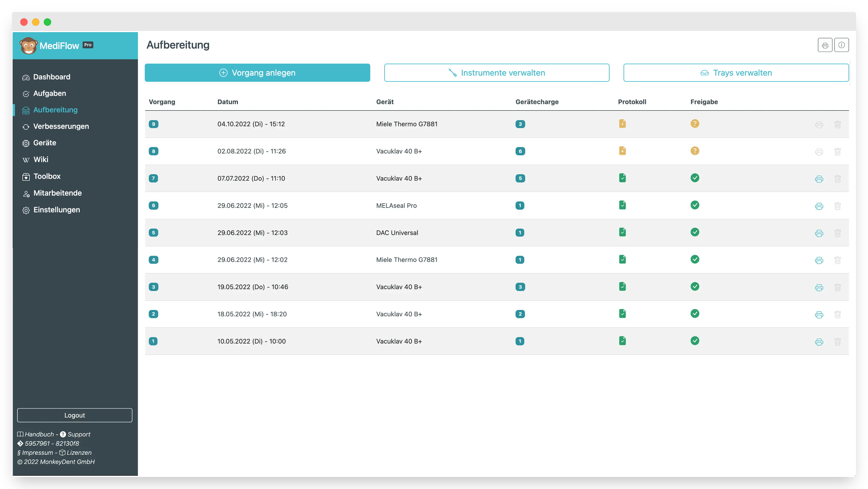The width and height of the screenshot is (868, 489).
Task: Click the Freigabe column header
Action: point(704,102)
